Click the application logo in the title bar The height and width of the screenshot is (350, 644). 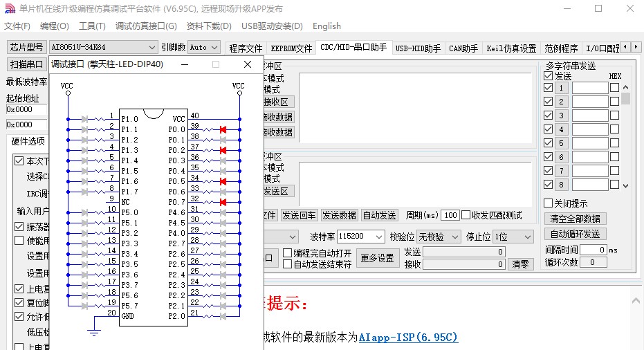point(10,8)
